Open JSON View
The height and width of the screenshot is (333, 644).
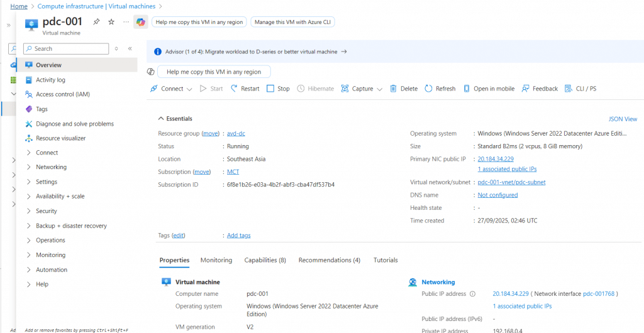coord(623,119)
